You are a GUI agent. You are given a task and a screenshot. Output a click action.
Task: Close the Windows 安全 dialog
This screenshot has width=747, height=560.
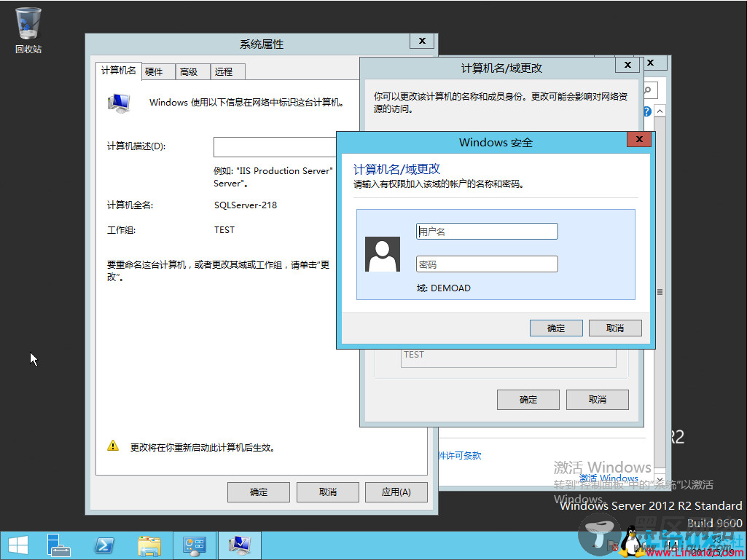coord(639,139)
